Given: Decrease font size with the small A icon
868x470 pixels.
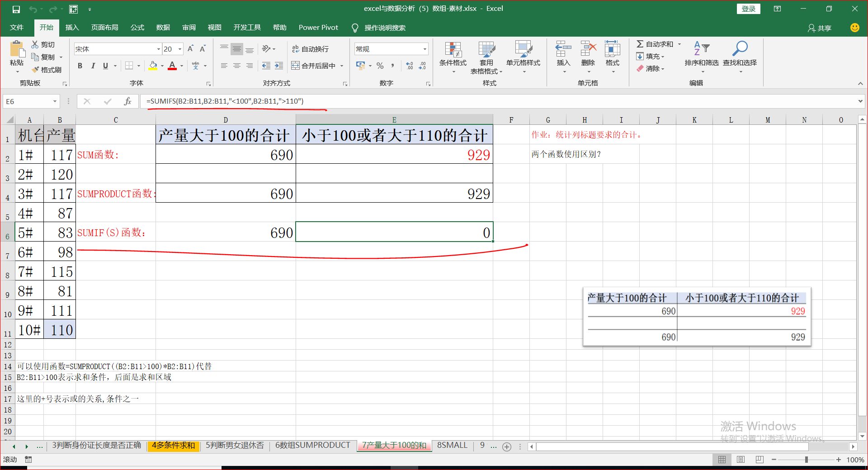Looking at the screenshot, I should click(x=203, y=49).
